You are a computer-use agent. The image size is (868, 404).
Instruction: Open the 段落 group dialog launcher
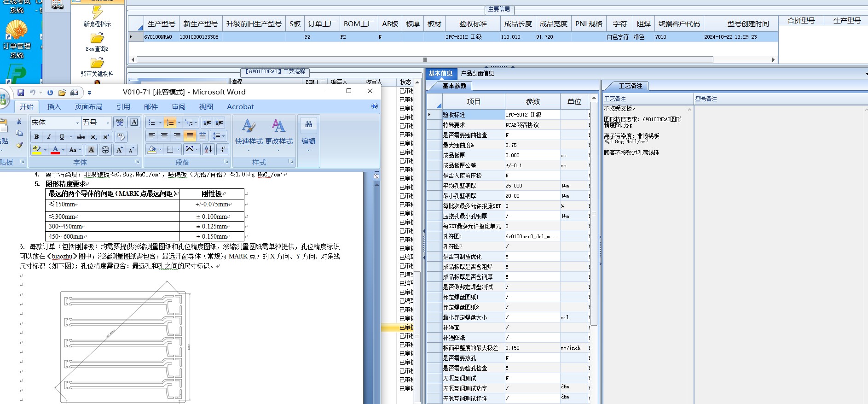(x=226, y=162)
